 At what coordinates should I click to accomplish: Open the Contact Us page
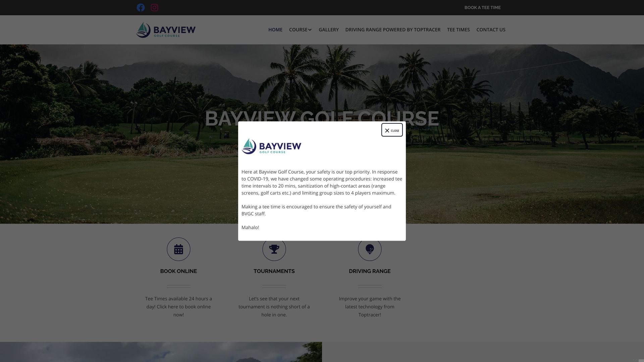tap(491, 29)
